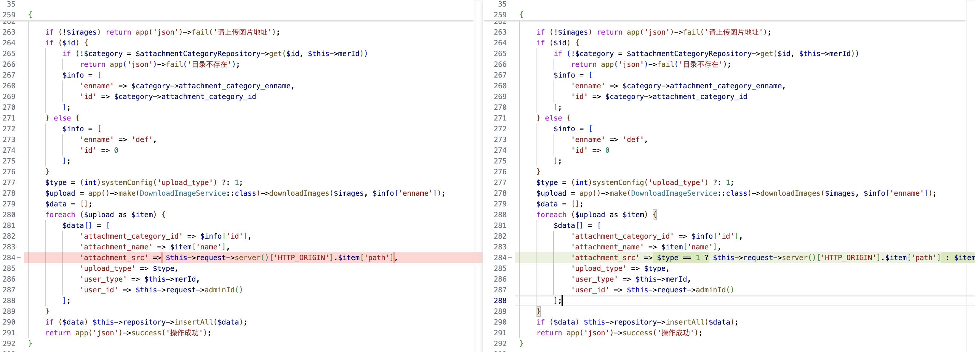Click line number 277 in left pane gutter

tap(9, 183)
